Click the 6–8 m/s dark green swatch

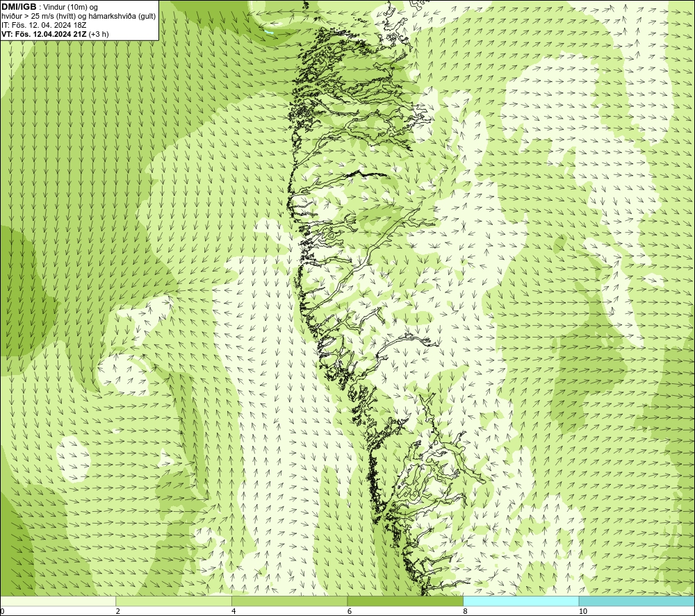pos(405,601)
